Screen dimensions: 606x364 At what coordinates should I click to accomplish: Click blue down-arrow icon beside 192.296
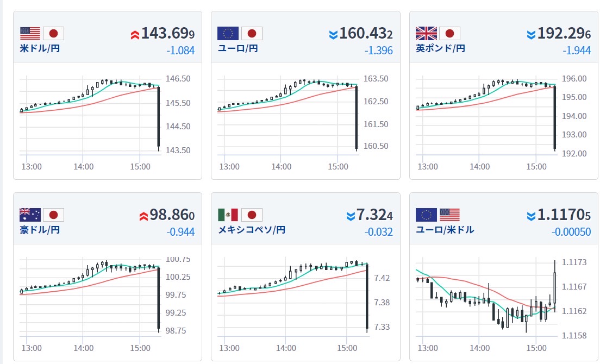(531, 35)
